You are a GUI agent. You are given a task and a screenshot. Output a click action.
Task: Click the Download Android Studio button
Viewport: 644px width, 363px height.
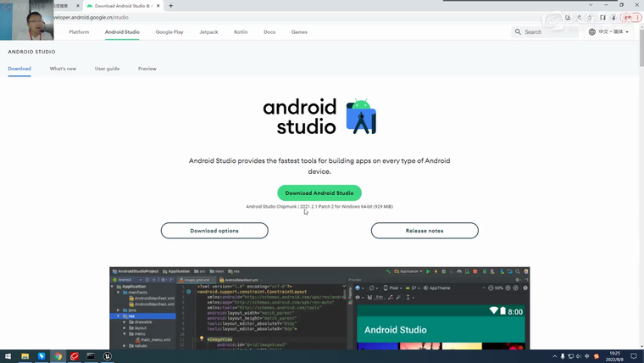click(319, 193)
